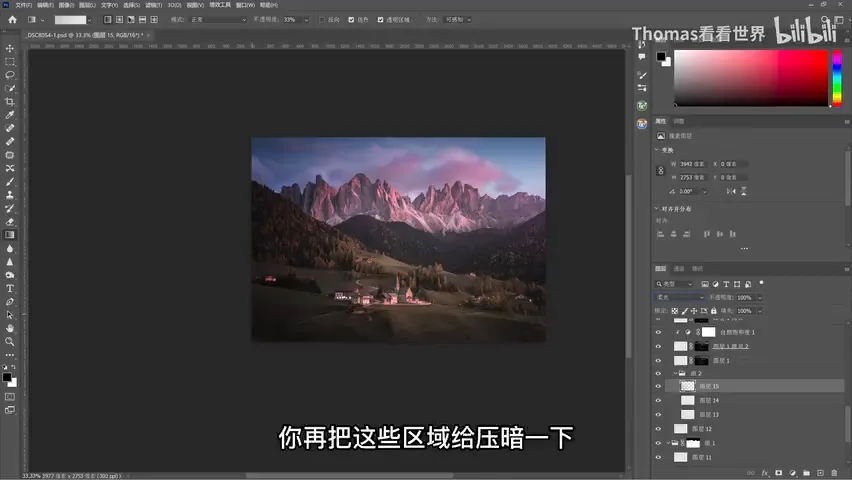Select the Crop tool
The height and width of the screenshot is (480, 852).
pos(10,102)
